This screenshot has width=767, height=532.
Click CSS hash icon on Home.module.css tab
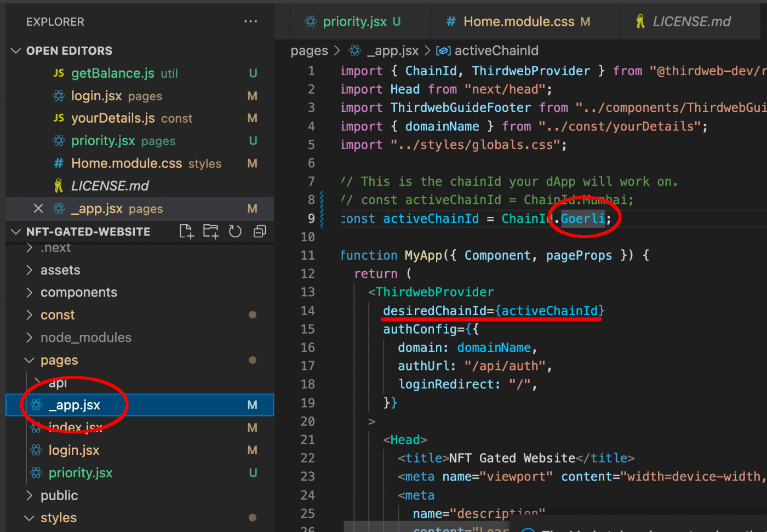451,21
